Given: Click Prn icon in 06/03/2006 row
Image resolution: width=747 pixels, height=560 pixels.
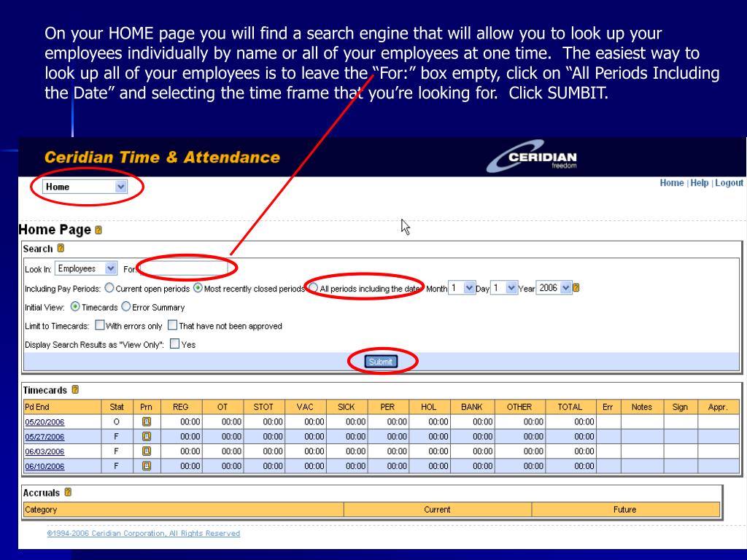Looking at the screenshot, I should (x=147, y=451).
